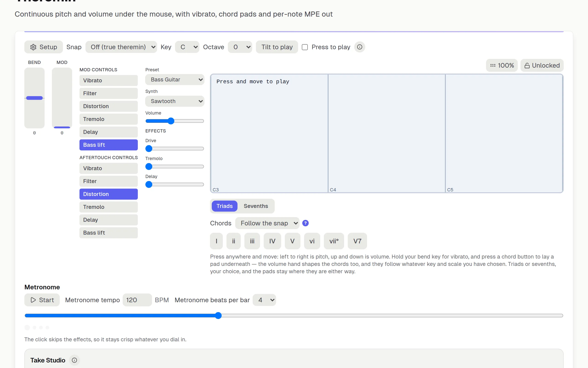Enable the Press to play checkbox
This screenshot has height=368, width=588.
(305, 47)
